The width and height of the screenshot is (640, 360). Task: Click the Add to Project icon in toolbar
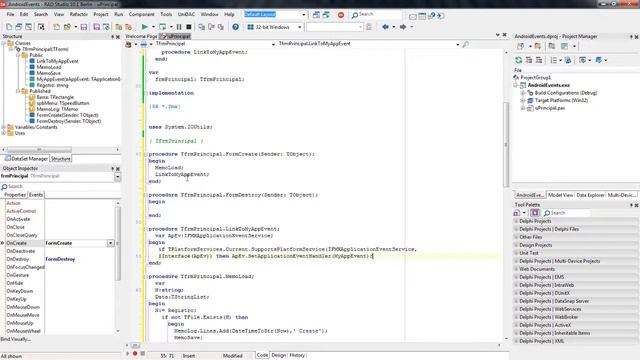119,27
